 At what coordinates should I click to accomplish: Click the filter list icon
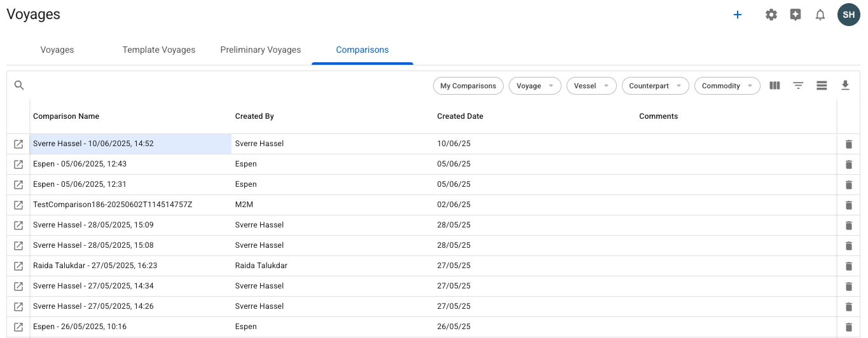pos(798,85)
